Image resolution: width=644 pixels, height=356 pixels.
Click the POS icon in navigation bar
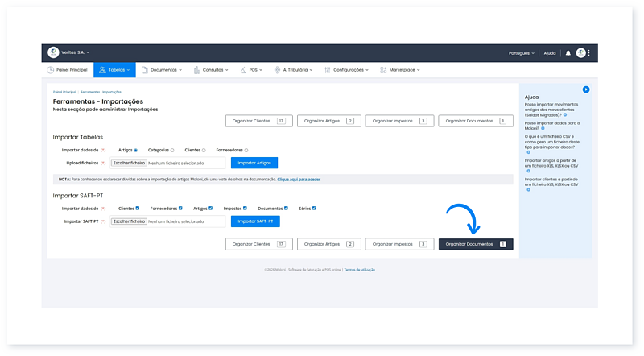[243, 70]
